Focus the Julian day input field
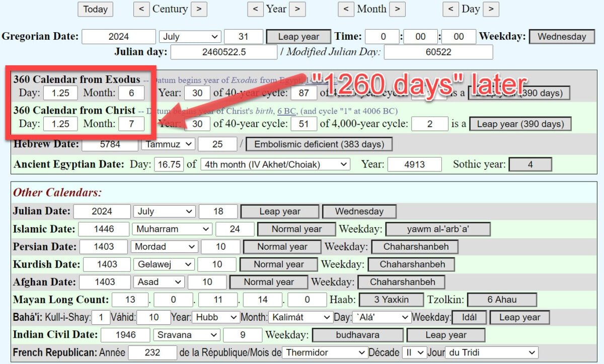 tap(223, 52)
